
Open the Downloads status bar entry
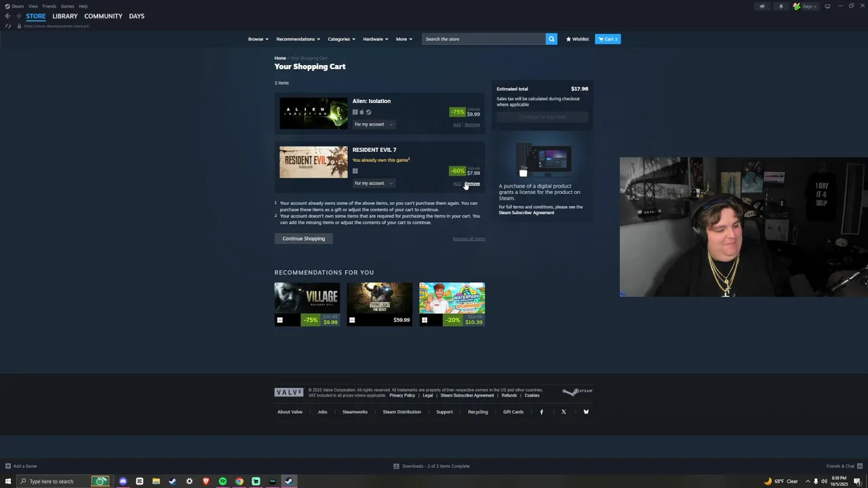431,466
